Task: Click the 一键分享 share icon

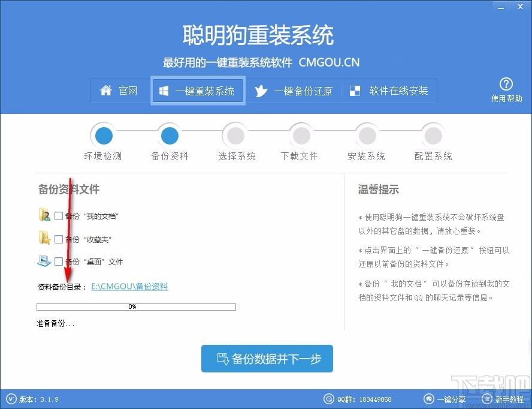Action: (x=429, y=399)
